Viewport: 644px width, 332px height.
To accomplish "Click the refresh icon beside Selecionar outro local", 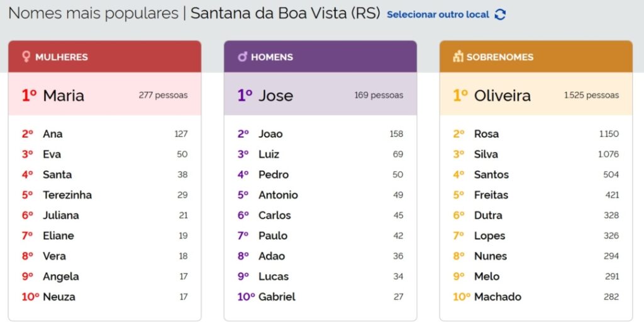I will [500, 14].
